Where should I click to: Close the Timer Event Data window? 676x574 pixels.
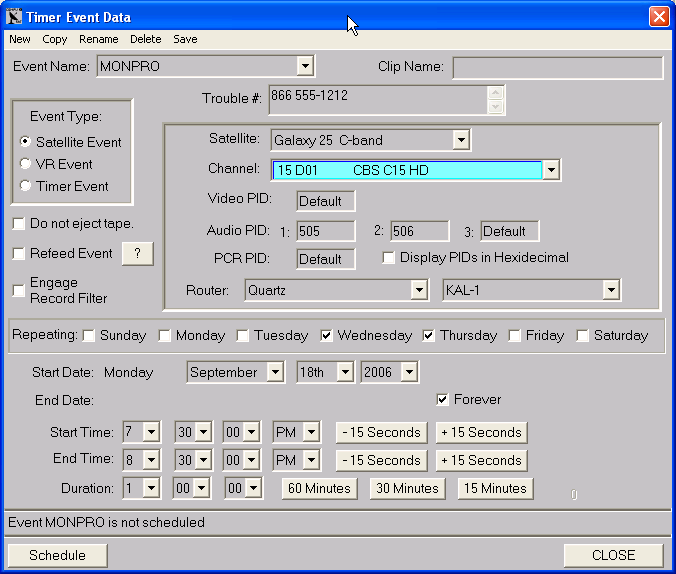tap(658, 17)
